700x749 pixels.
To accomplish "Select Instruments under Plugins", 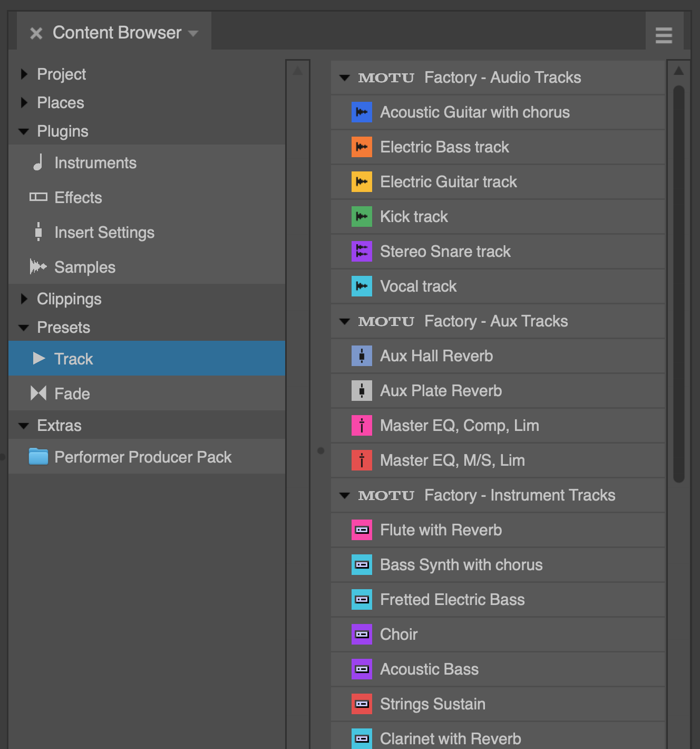I will [147, 162].
